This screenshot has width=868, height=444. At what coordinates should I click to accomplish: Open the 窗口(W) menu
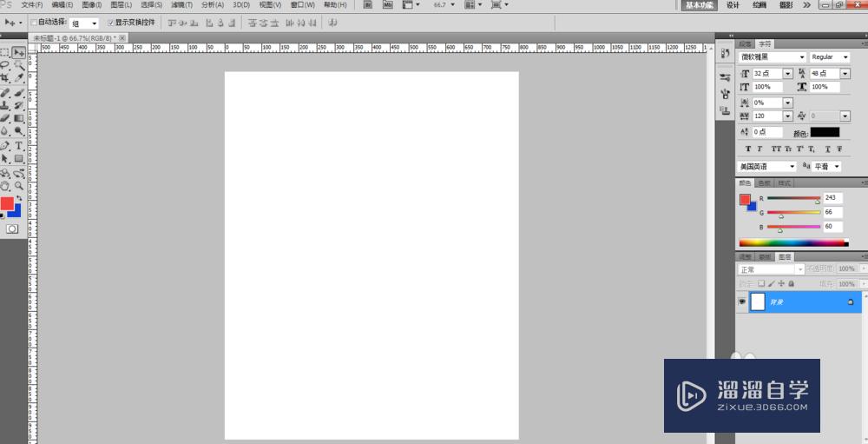[x=302, y=4]
